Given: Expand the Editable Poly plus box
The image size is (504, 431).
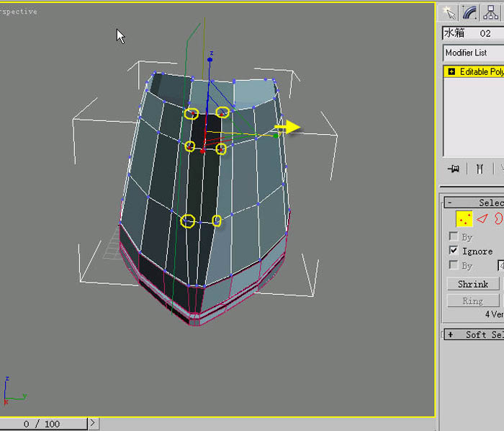Looking at the screenshot, I should click(451, 71).
